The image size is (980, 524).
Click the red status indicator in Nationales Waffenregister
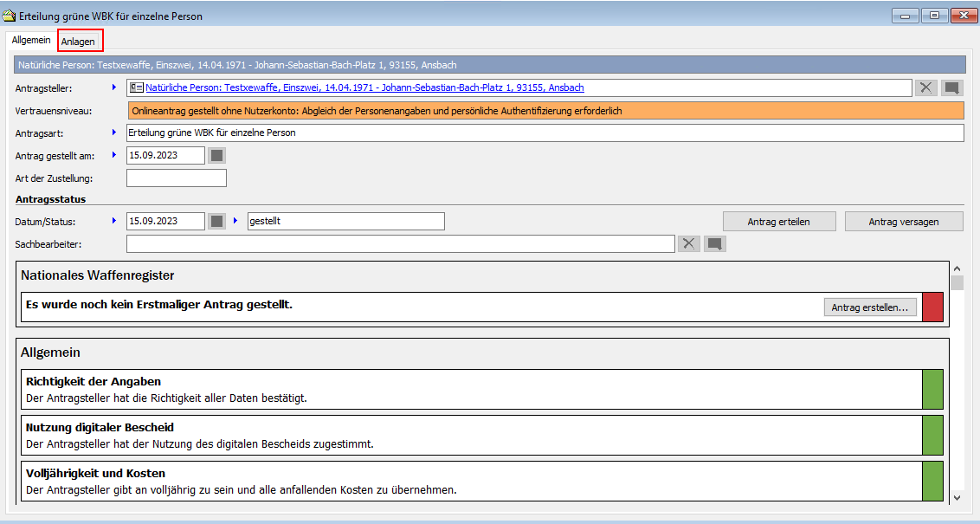(932, 307)
